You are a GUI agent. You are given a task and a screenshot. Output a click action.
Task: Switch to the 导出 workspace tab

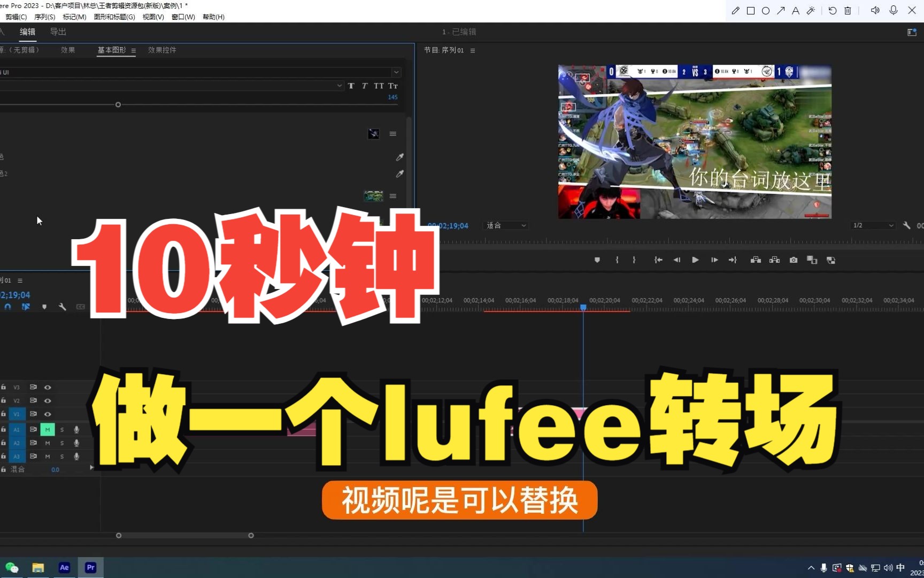point(58,32)
